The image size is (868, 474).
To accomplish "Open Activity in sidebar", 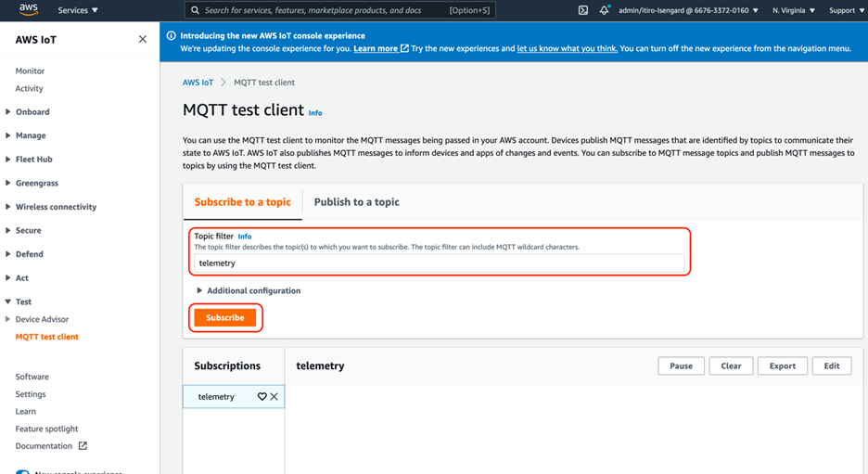I will click(29, 88).
